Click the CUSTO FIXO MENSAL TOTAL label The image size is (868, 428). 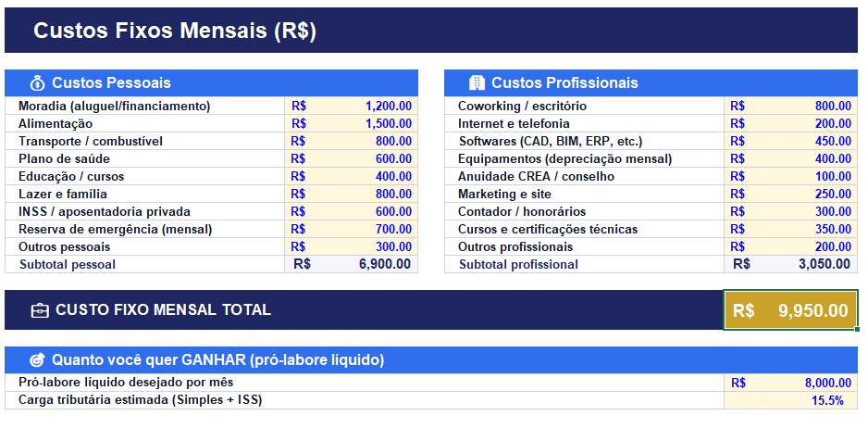point(163,310)
